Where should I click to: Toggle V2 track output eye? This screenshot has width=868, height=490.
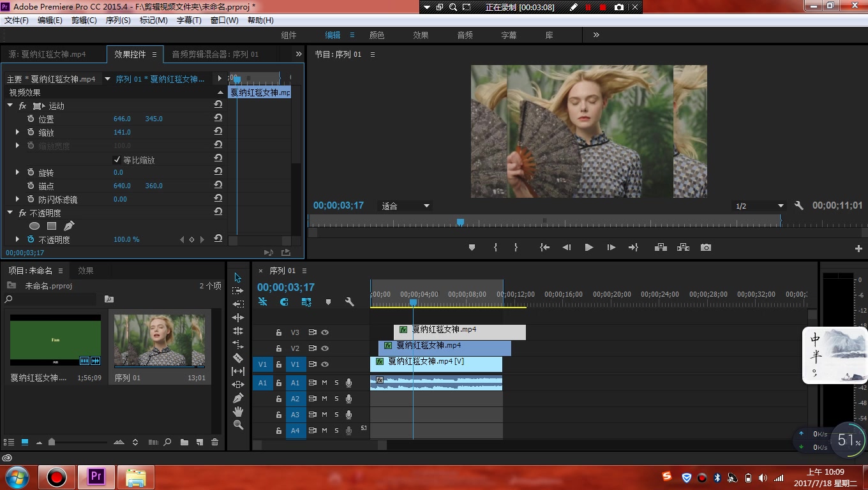[x=325, y=348]
